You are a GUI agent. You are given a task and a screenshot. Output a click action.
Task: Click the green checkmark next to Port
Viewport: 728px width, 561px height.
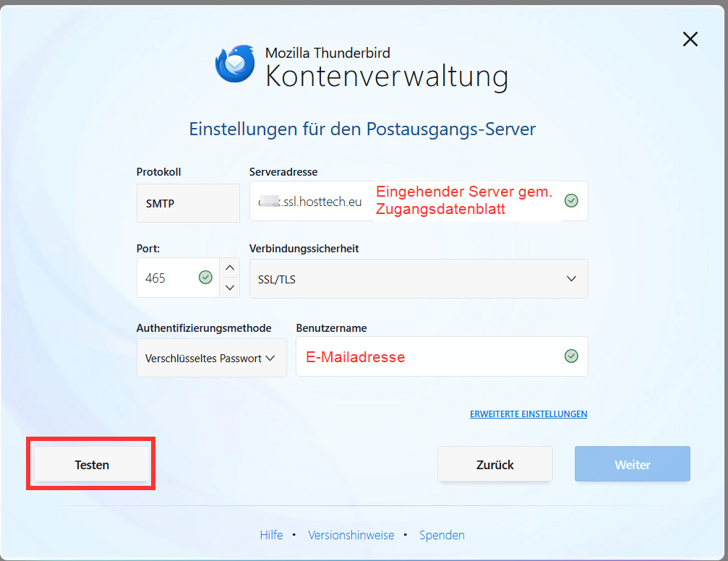[205, 277]
